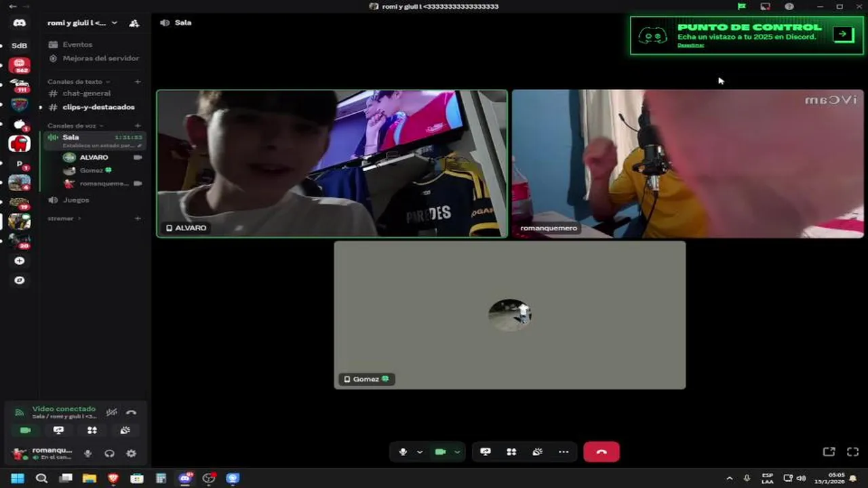Screen dimensions: 868x488
Task: Select the Sala voice channel
Action: (94, 140)
